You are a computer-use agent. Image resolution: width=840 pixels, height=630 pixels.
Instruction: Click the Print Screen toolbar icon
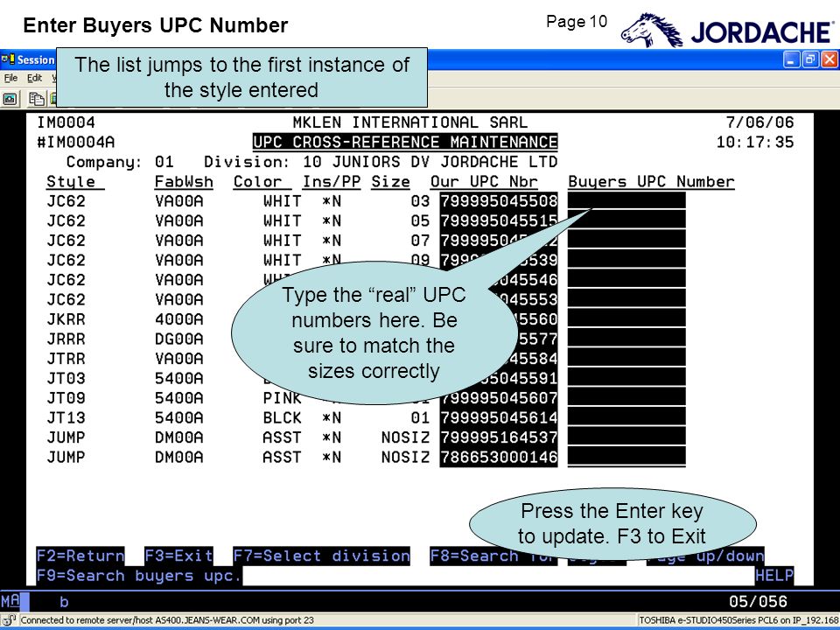pyautogui.click(x=10, y=99)
